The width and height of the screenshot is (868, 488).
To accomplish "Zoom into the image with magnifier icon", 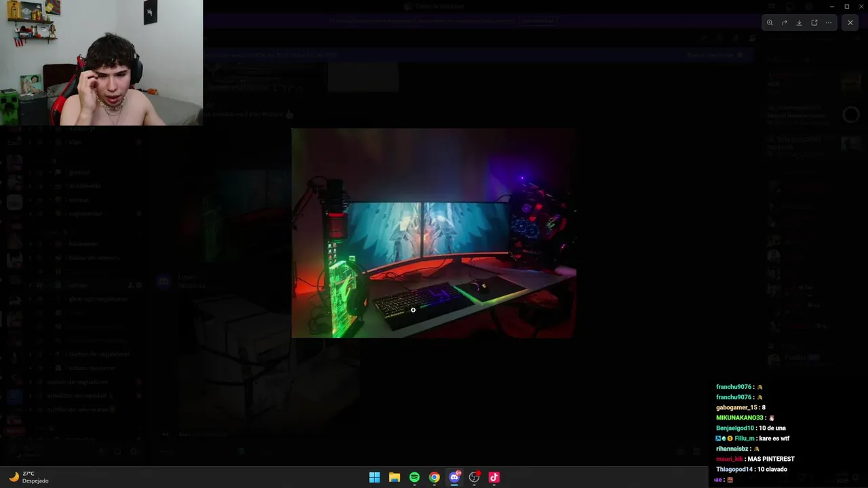I will click(x=770, y=22).
